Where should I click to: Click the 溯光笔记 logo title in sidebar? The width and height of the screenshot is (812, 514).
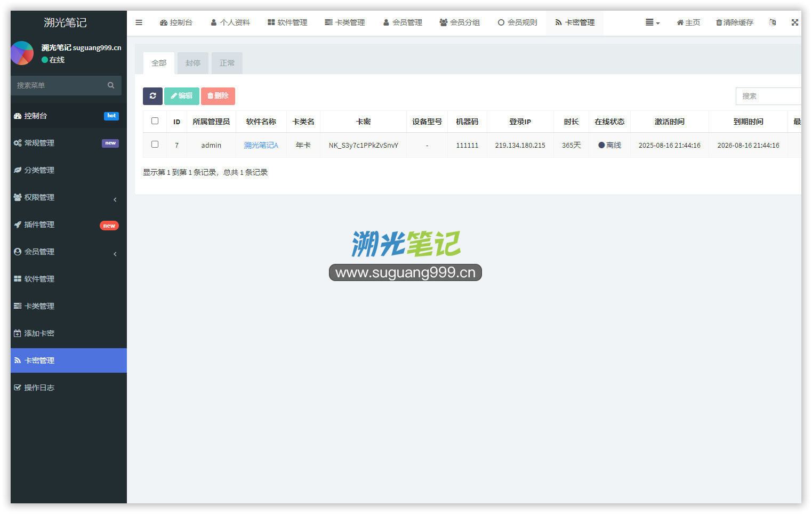tap(65, 22)
